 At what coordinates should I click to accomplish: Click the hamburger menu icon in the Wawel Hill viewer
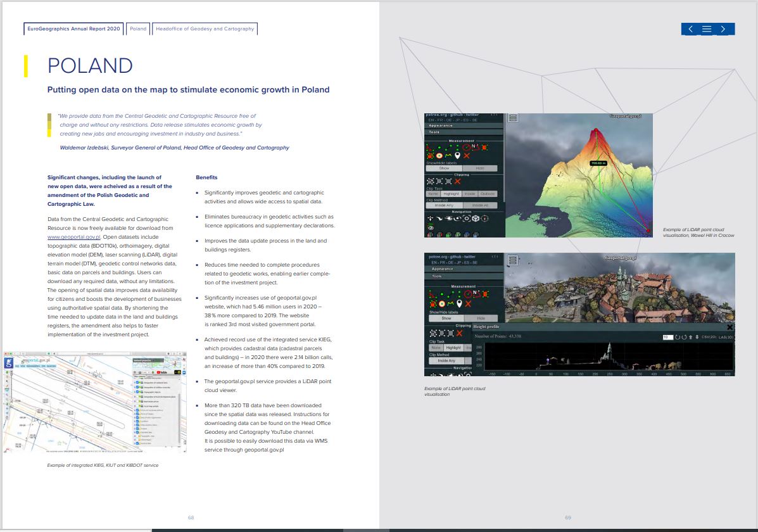[x=513, y=118]
